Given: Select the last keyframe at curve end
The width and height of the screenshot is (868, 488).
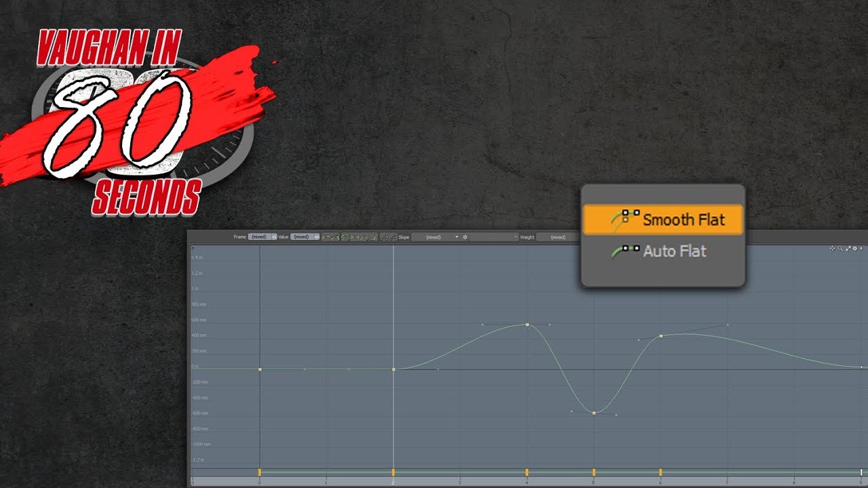Looking at the screenshot, I should point(862,367).
